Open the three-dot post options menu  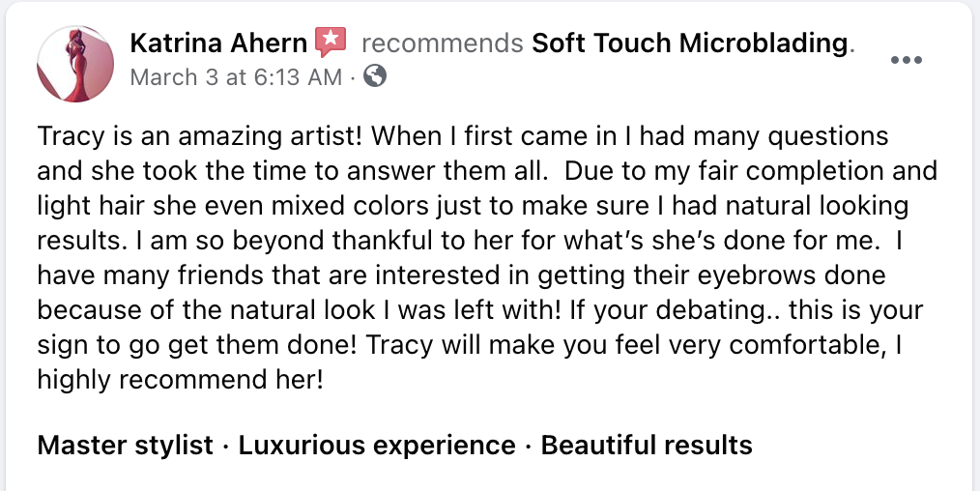coord(906,60)
